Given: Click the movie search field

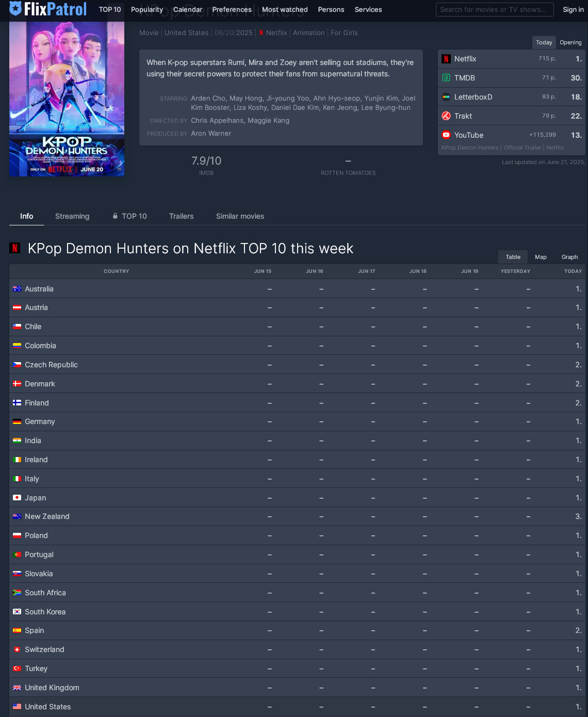Looking at the screenshot, I should (x=495, y=9).
